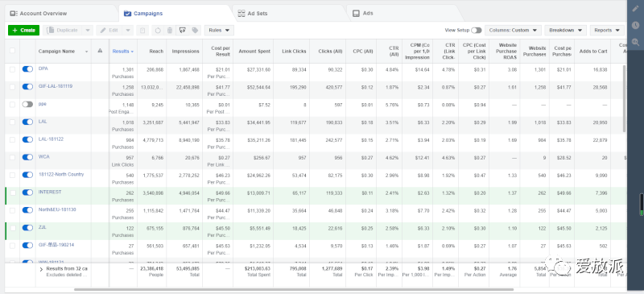The height and width of the screenshot is (294, 644).
Task: Enable the View Setup toggle
Action: tap(477, 31)
